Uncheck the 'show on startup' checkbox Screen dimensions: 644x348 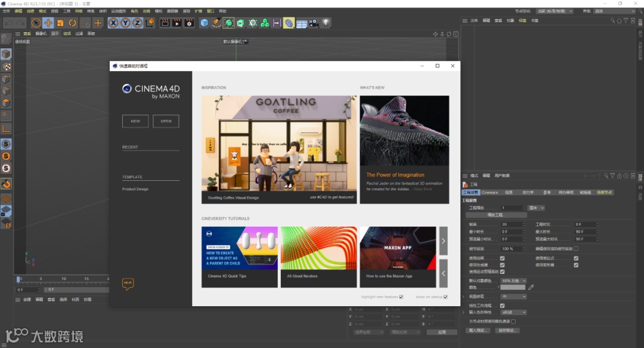tap(445, 297)
